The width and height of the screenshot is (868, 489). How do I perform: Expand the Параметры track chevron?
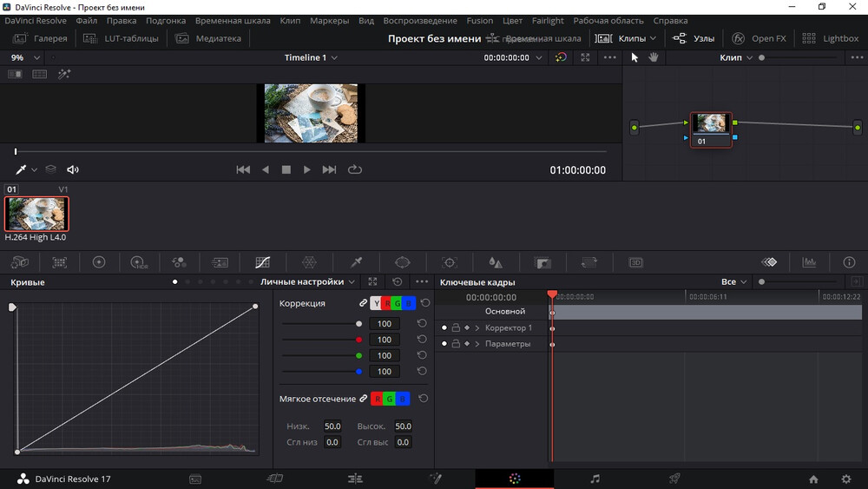click(x=477, y=344)
